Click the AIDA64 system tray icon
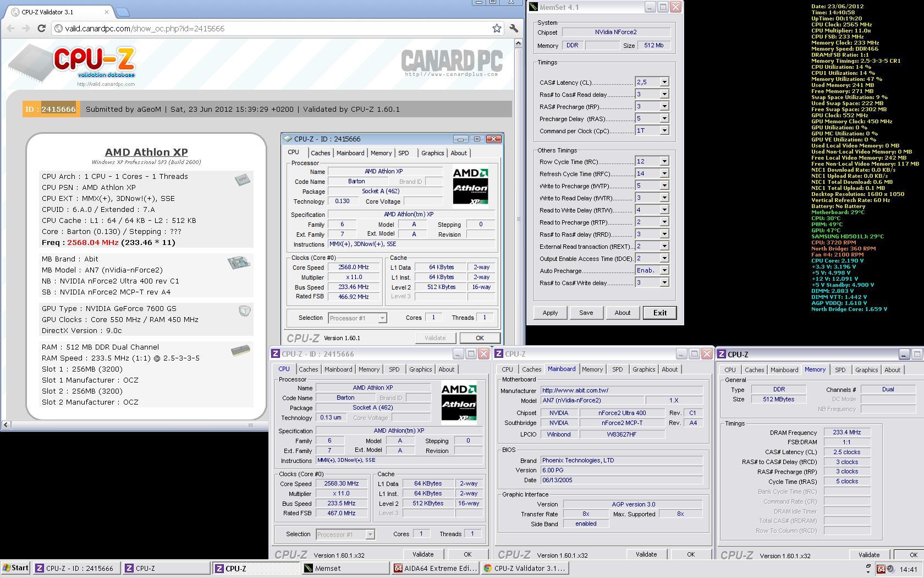924x578 pixels. 881,569
